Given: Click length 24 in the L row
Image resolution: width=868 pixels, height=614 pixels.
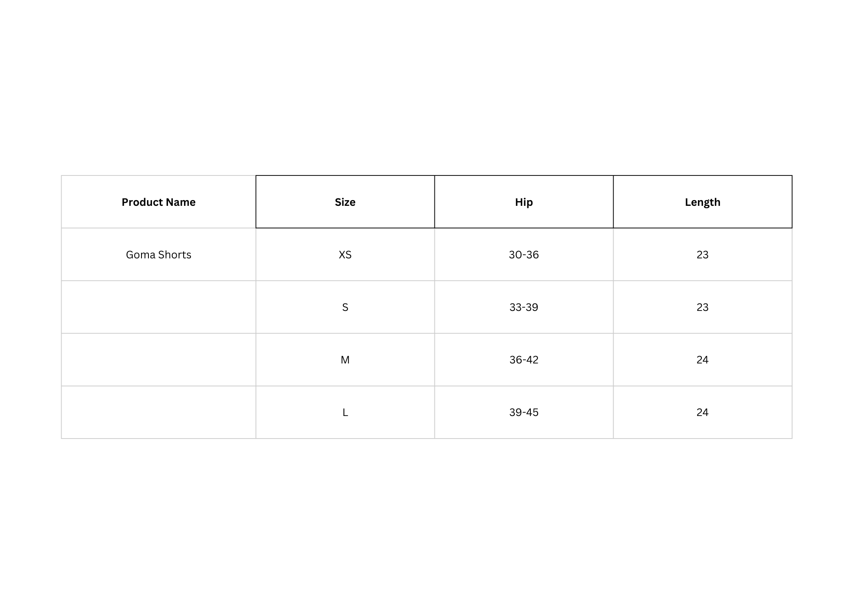Looking at the screenshot, I should 703,412.
